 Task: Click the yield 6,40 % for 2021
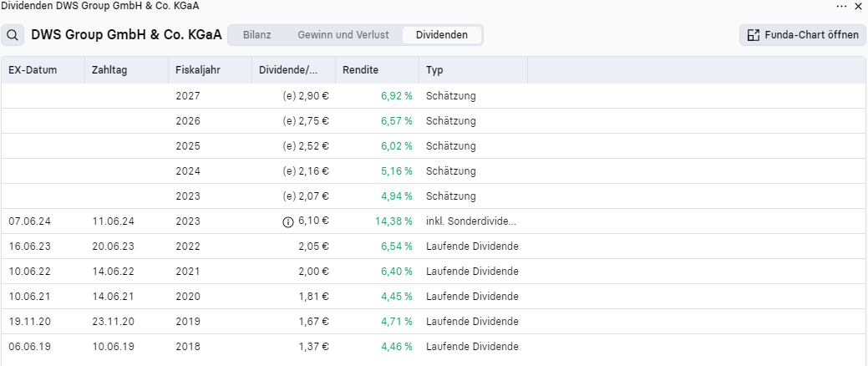pos(396,272)
